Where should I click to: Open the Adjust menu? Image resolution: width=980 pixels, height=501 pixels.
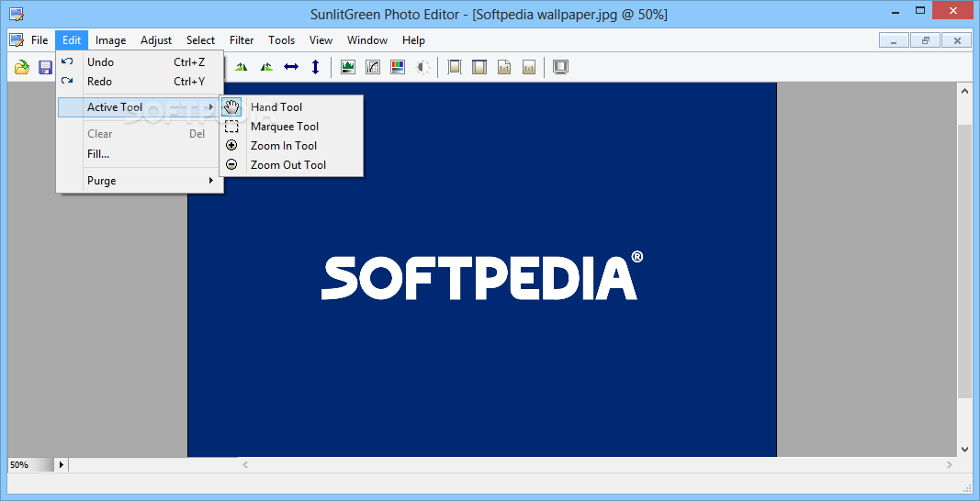tap(156, 40)
